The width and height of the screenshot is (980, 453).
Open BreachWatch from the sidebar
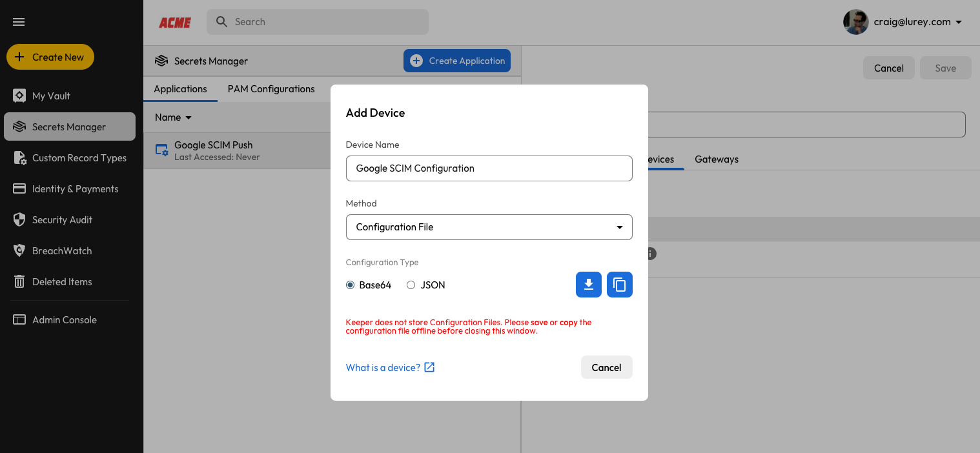(x=62, y=250)
